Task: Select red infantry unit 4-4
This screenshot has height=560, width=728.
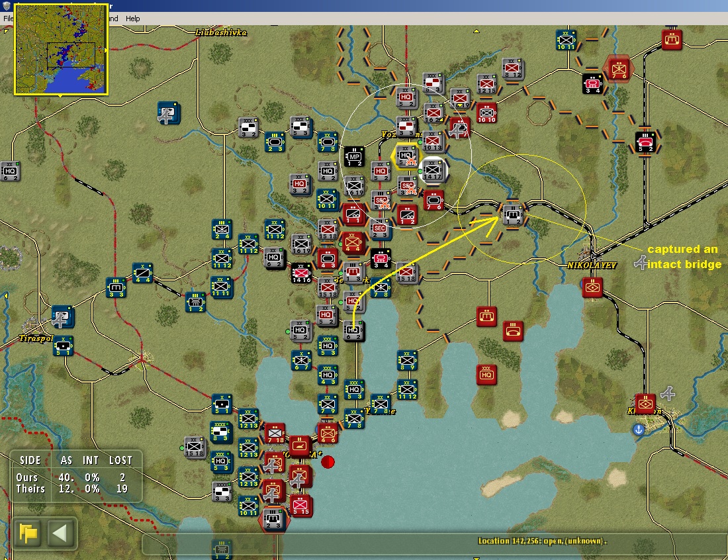Action: (352, 242)
